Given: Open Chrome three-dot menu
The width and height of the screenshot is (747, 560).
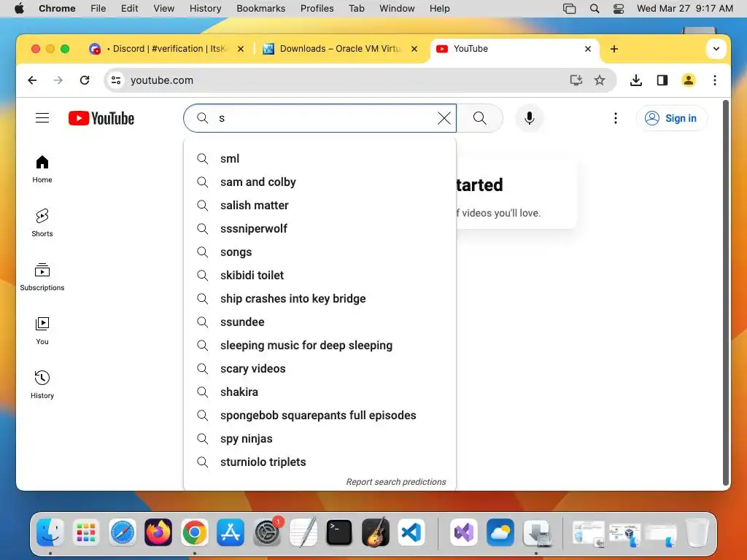Looking at the screenshot, I should pyautogui.click(x=715, y=80).
